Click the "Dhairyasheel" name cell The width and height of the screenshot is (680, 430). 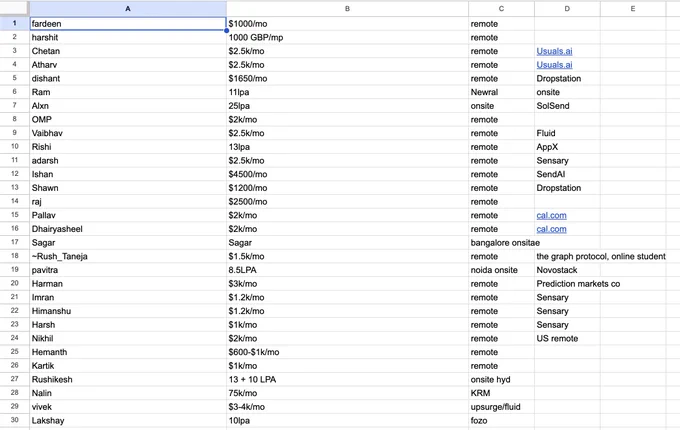(128, 229)
